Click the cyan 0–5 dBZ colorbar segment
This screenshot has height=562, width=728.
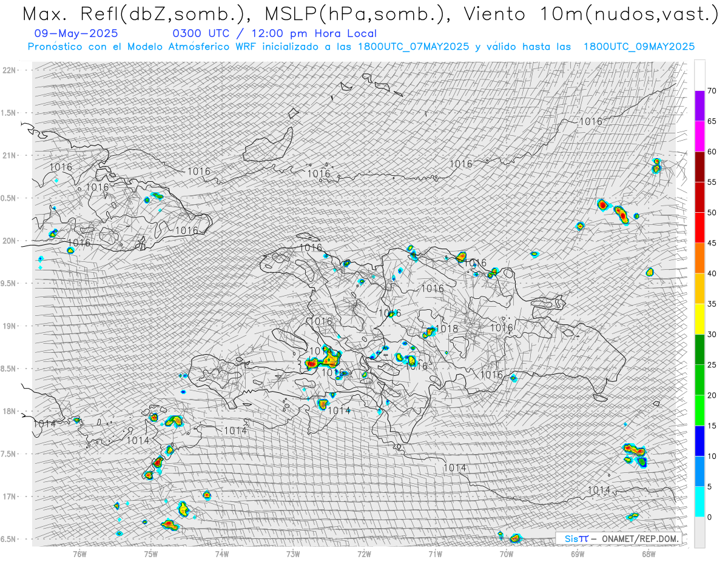[699, 502]
